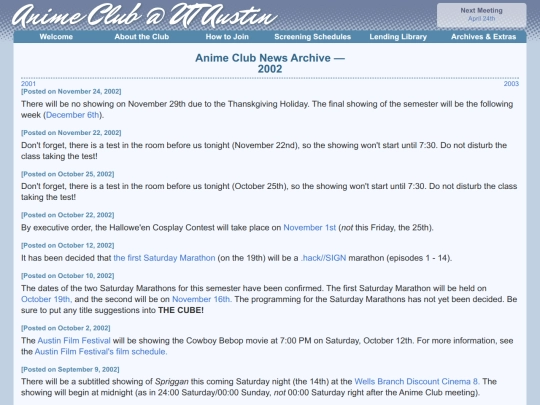
Task: Open the December 6th link
Action: pyautogui.click(x=72, y=115)
